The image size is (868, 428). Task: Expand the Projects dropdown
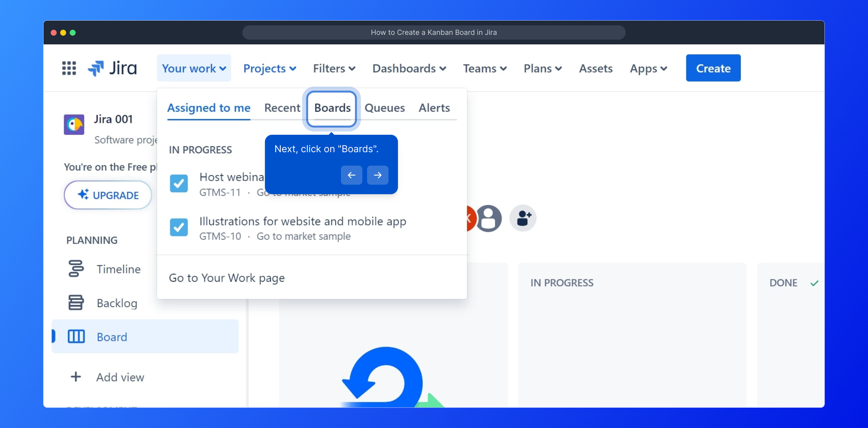(270, 68)
